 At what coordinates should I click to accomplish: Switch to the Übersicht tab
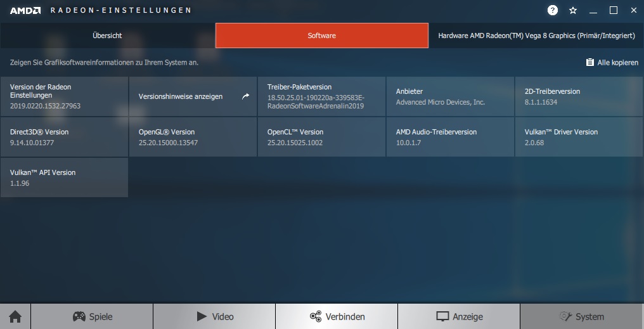click(x=107, y=35)
